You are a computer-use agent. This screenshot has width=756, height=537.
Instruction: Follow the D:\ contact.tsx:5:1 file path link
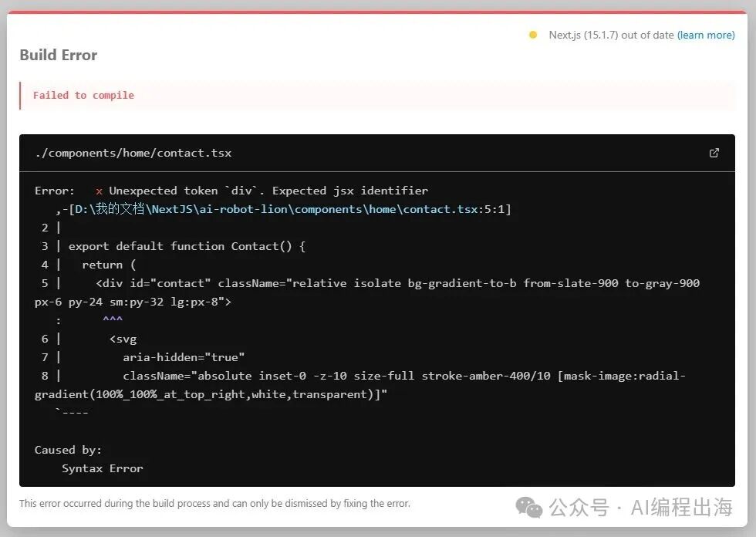pos(292,209)
